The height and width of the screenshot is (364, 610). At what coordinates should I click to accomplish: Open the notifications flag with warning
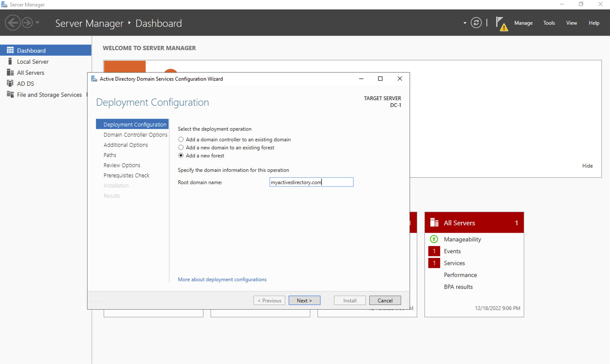[x=501, y=24]
